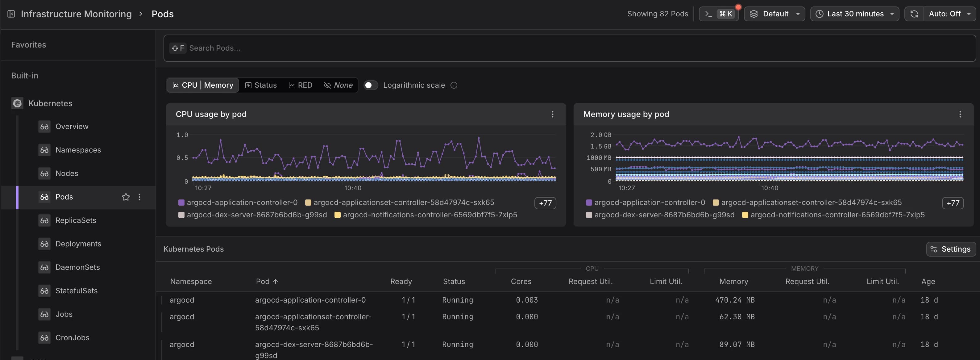Click the Jobs glasses icon

(x=44, y=314)
